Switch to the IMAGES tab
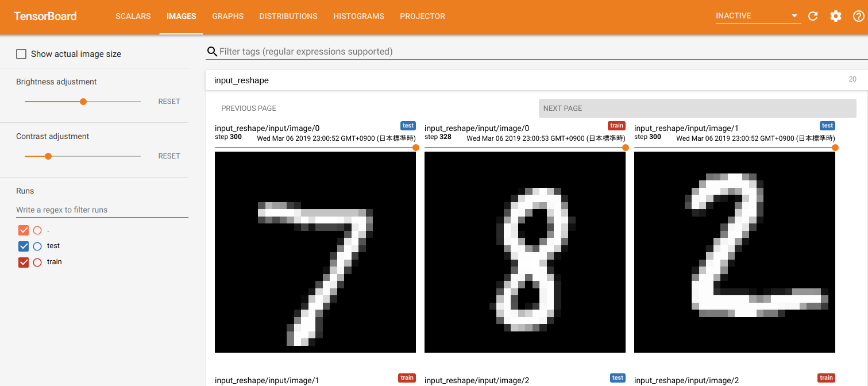 coord(182,16)
